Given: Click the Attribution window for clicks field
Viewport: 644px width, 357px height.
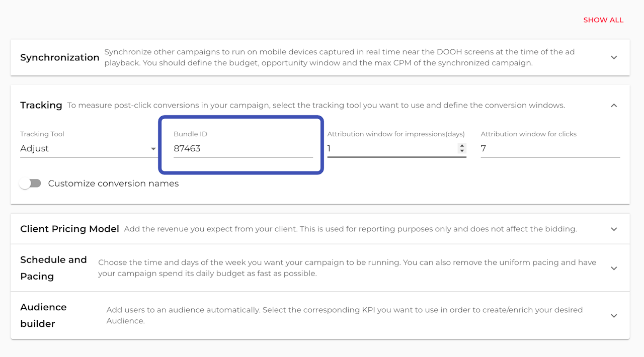Looking at the screenshot, I should (550, 148).
